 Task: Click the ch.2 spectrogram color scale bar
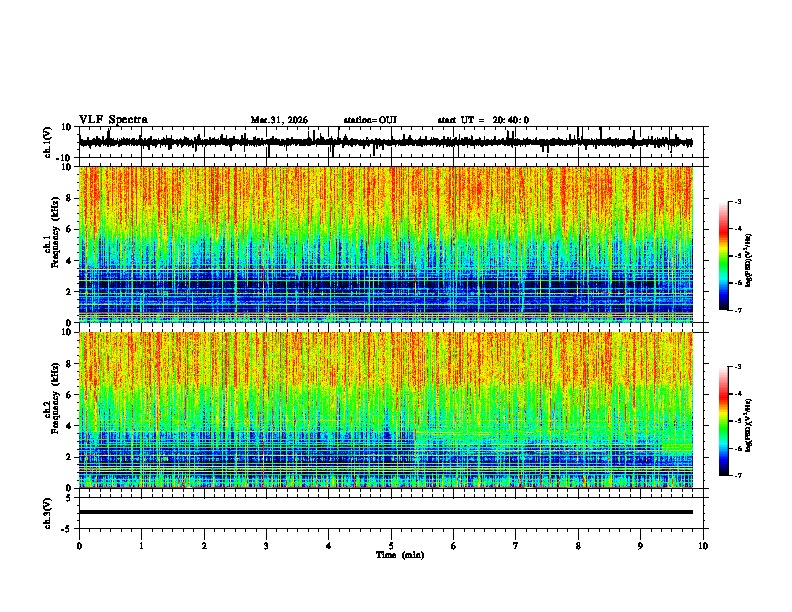[x=723, y=421]
